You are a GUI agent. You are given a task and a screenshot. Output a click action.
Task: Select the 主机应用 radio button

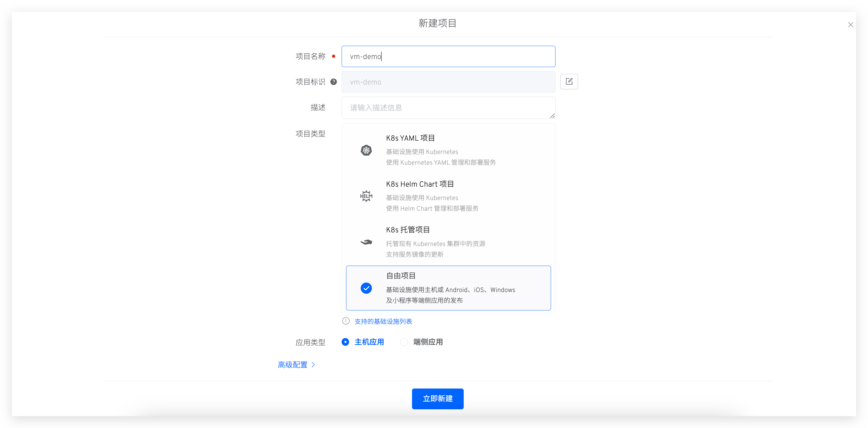(x=345, y=342)
